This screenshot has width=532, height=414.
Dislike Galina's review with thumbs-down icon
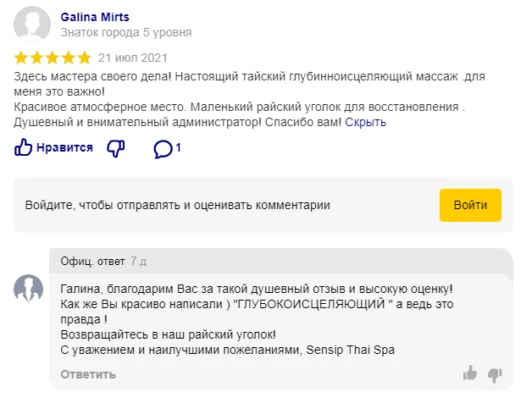(116, 148)
